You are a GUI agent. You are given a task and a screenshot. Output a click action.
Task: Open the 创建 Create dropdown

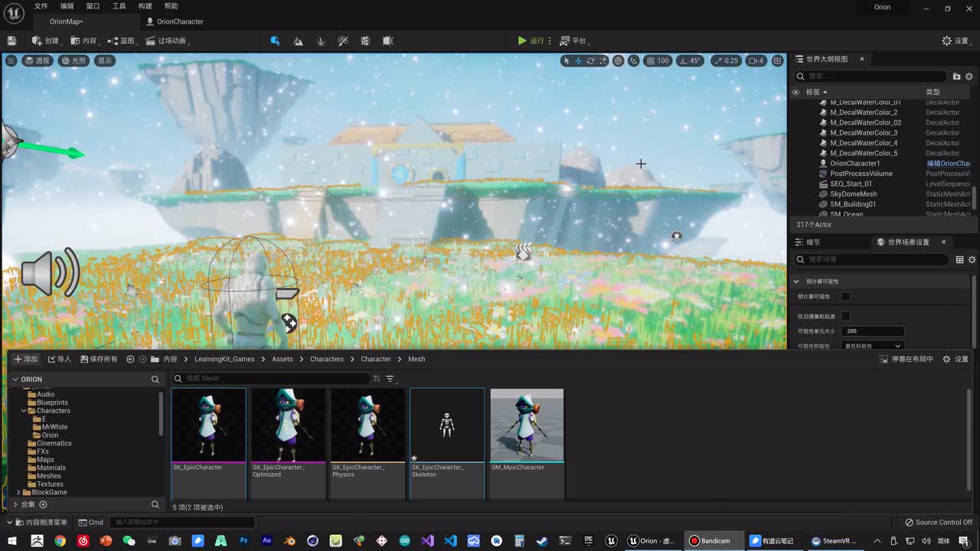click(x=45, y=41)
